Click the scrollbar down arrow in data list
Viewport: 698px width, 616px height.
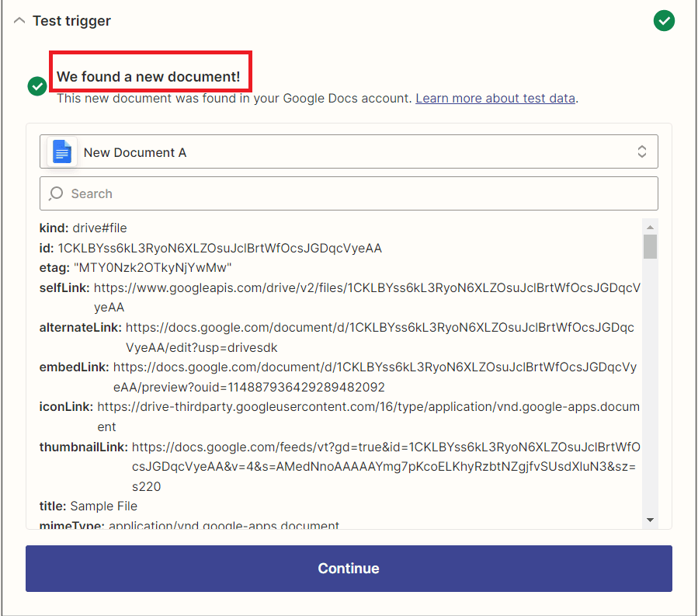coord(650,520)
